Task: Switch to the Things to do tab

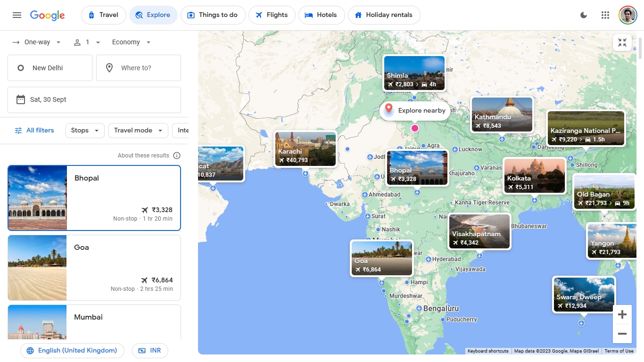Action: click(x=213, y=15)
